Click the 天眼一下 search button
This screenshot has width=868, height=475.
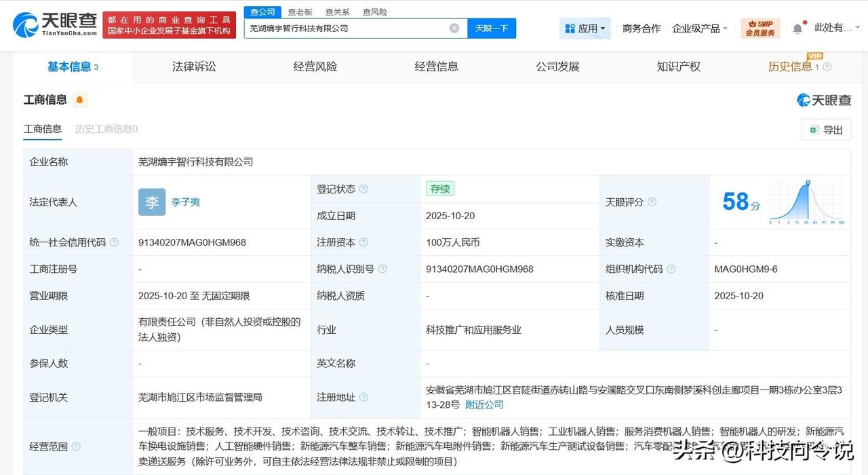[492, 28]
